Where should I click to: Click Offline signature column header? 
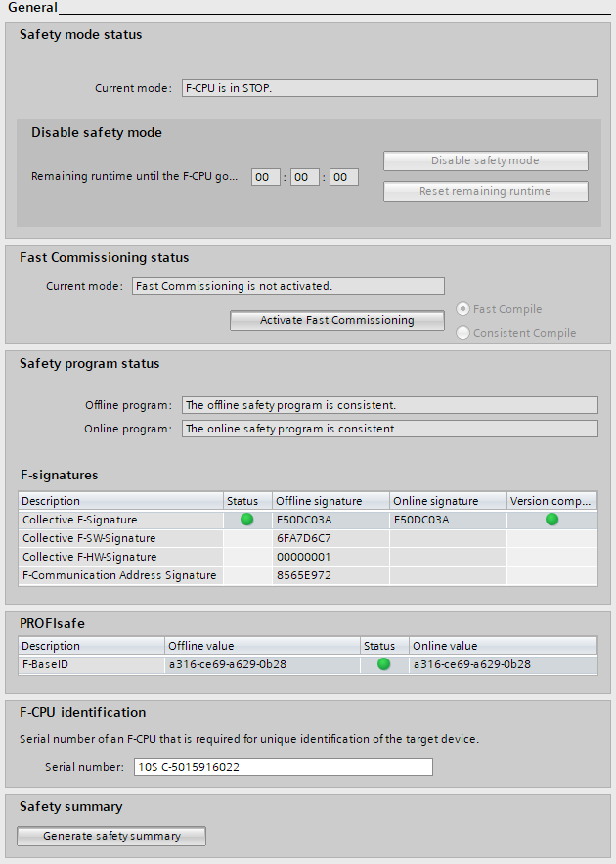[330, 501]
